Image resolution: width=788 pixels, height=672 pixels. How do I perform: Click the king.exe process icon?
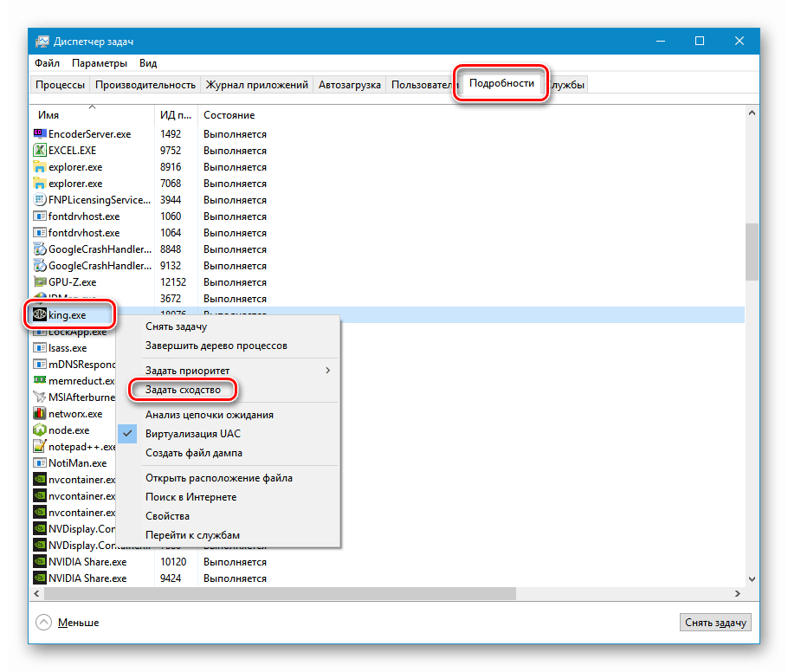click(40, 315)
